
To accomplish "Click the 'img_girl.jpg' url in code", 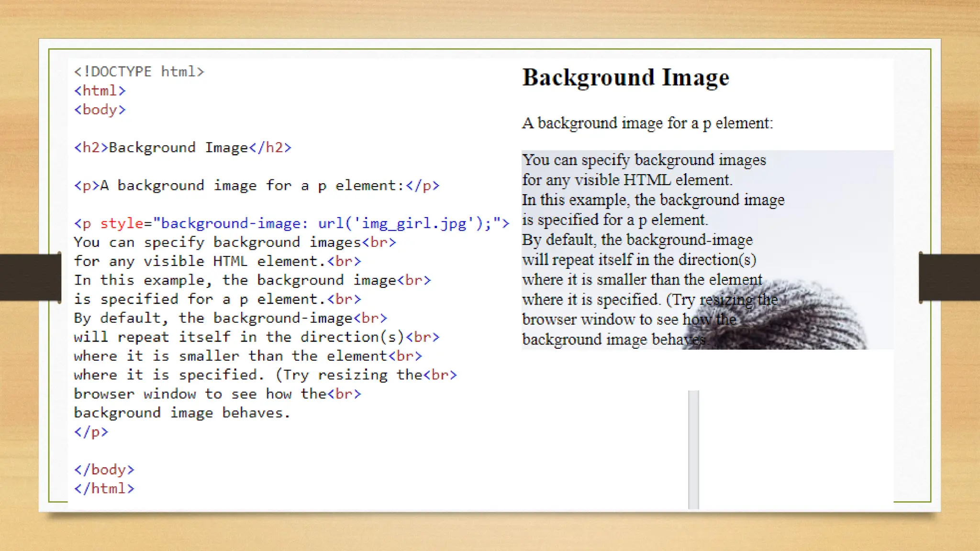I will pyautogui.click(x=413, y=223).
